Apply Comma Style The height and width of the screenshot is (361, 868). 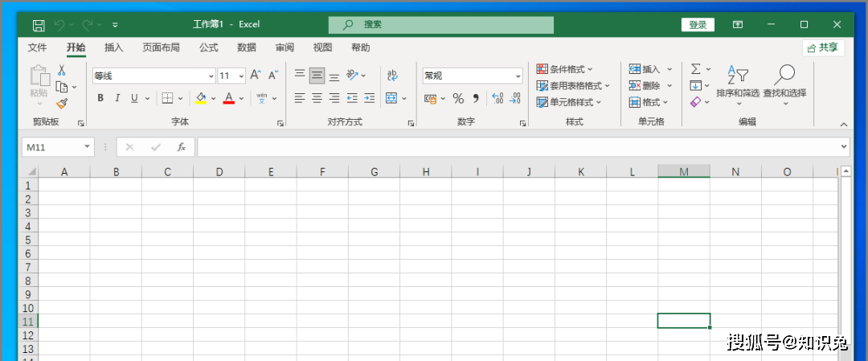[x=476, y=99]
